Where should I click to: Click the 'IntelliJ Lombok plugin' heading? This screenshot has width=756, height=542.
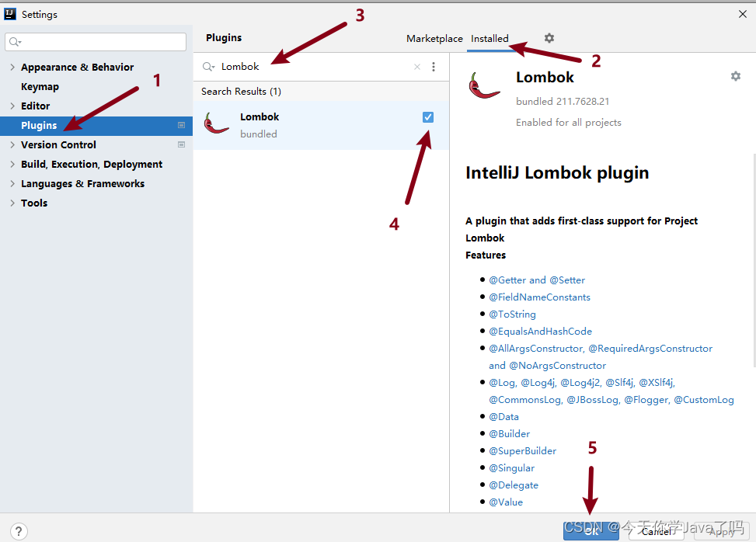[557, 173]
